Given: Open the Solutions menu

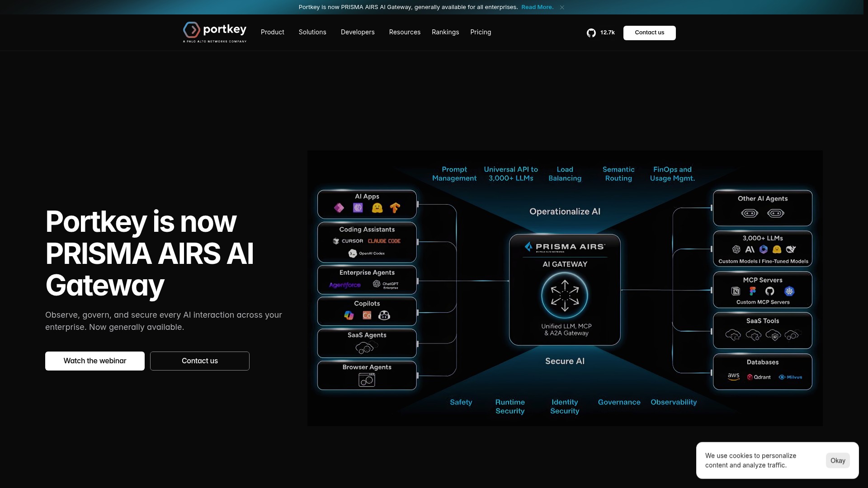Looking at the screenshot, I should pyautogui.click(x=312, y=32).
